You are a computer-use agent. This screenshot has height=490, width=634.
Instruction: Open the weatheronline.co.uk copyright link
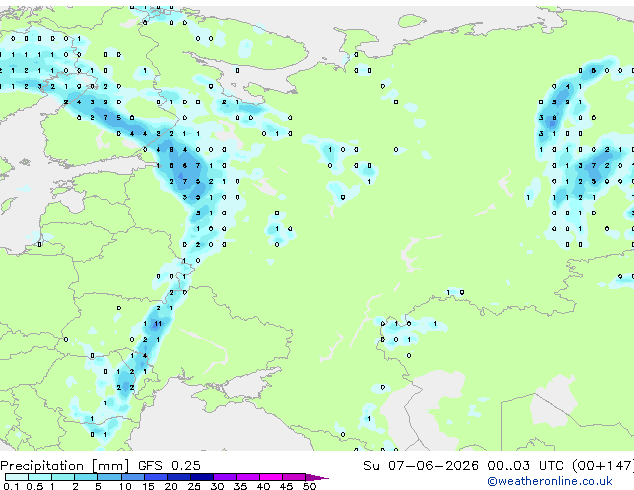click(x=550, y=481)
